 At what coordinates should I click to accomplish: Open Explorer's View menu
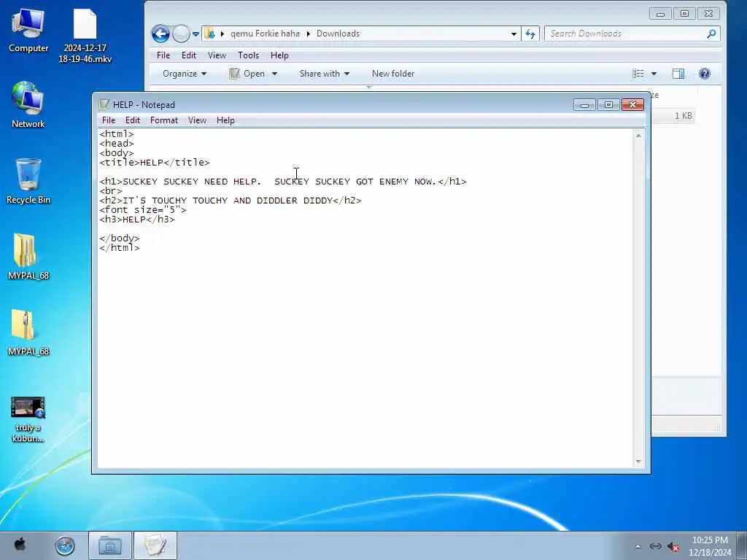pos(217,55)
